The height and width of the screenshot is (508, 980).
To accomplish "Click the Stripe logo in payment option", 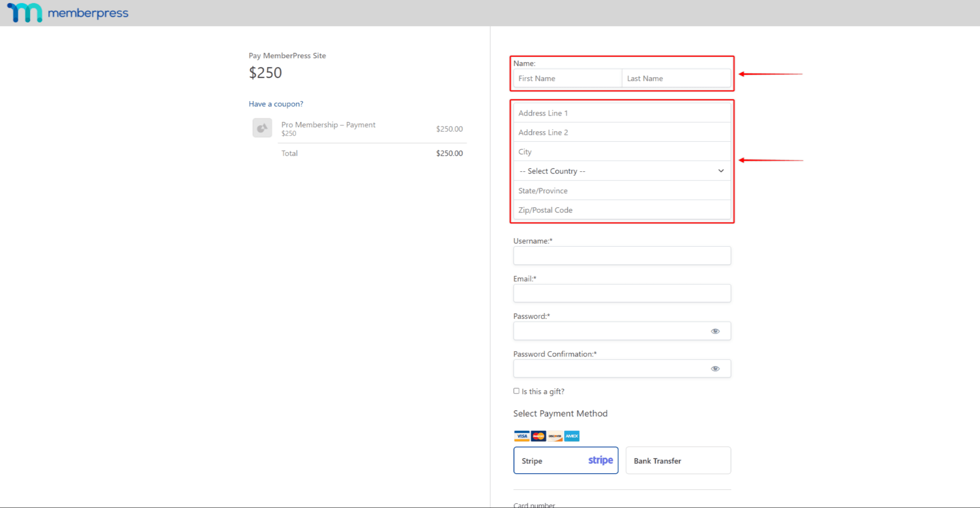I will pyautogui.click(x=600, y=460).
